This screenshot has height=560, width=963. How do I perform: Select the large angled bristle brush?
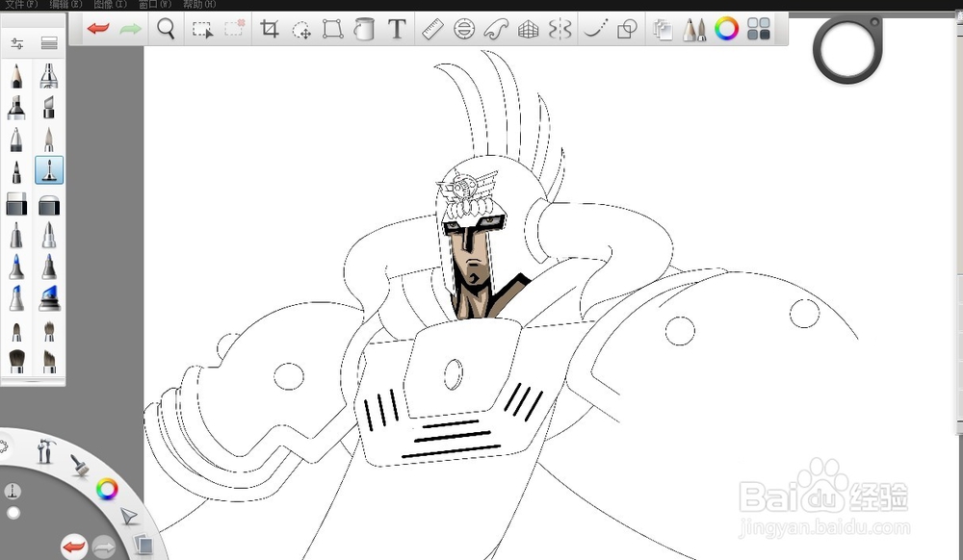pyautogui.click(x=49, y=361)
